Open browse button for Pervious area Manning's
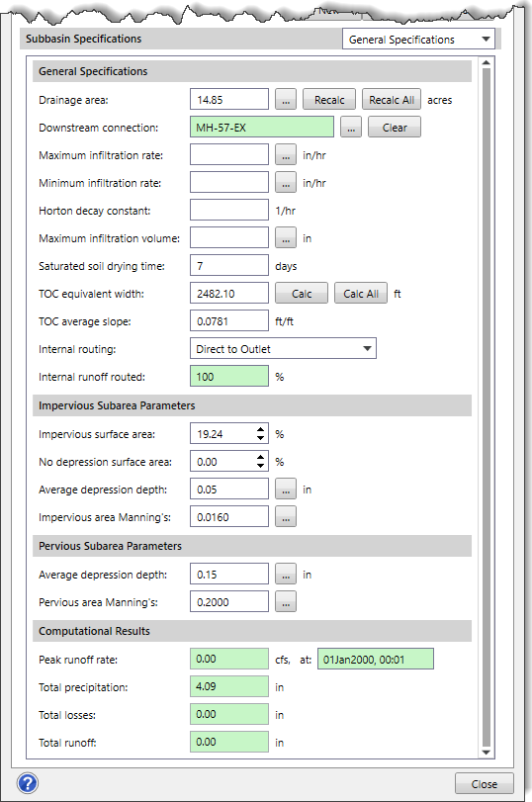This screenshot has height=802, width=532. 286,601
